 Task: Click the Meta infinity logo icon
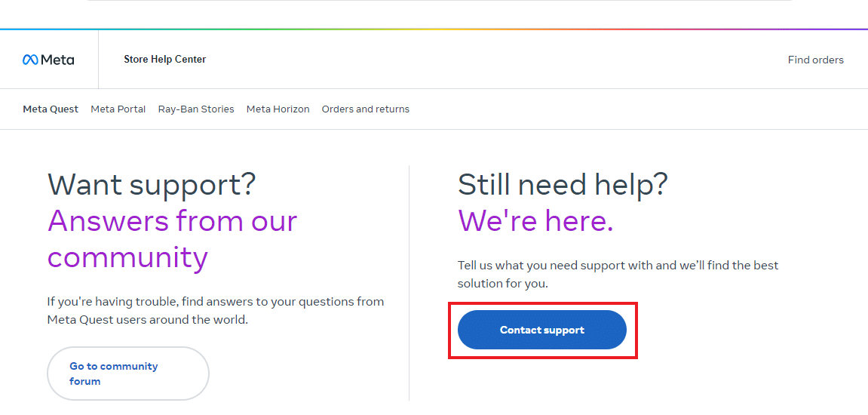(x=30, y=60)
